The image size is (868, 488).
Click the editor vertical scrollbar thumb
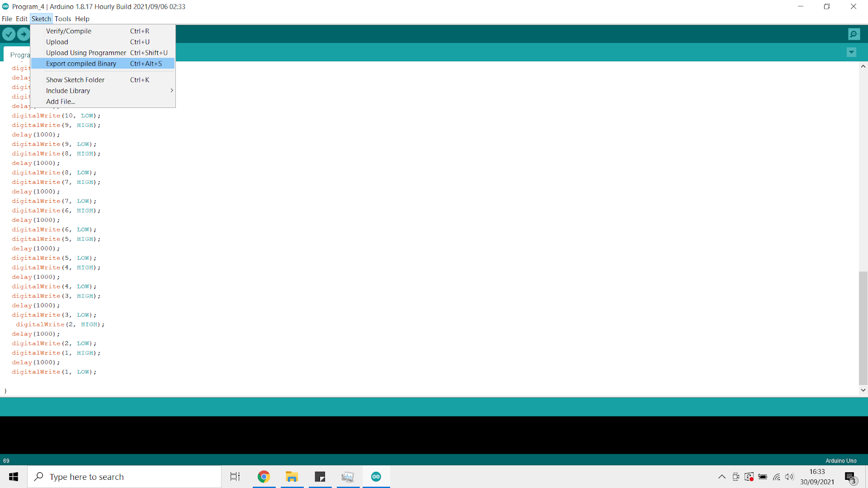tap(863, 328)
